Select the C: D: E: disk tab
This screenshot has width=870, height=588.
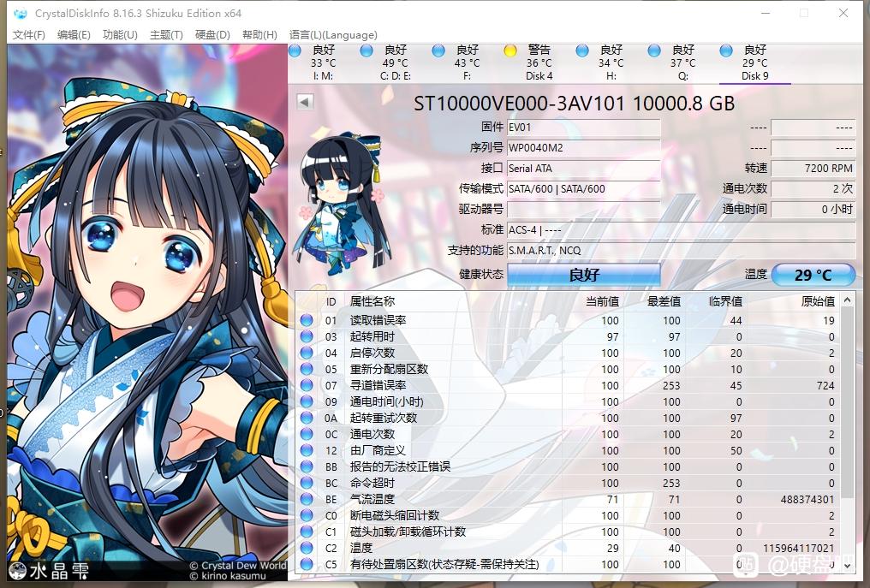[x=395, y=62]
